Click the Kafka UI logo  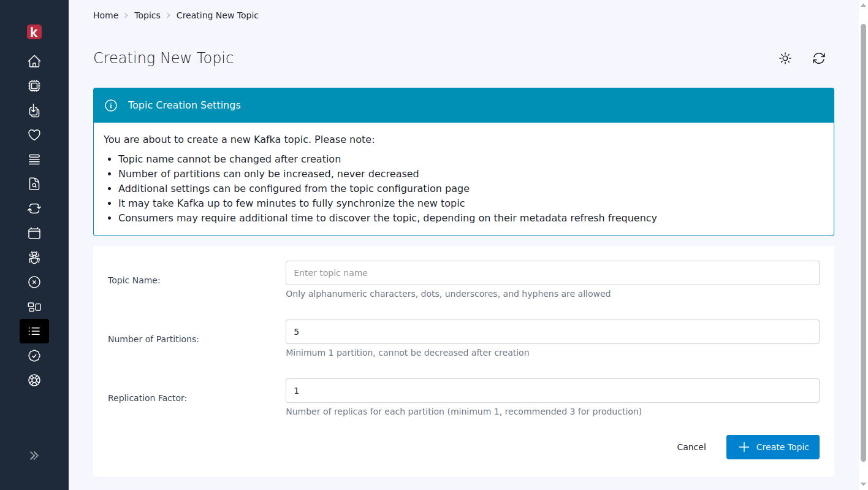click(34, 32)
